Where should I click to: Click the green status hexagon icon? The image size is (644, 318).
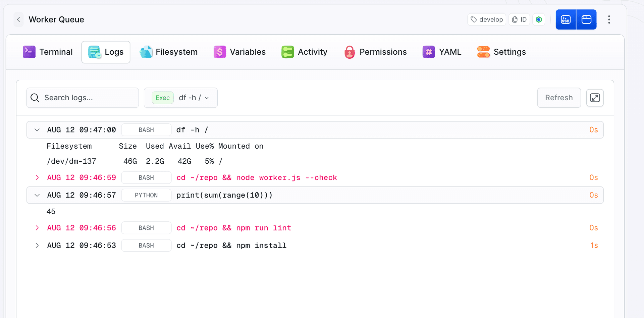coord(539,19)
